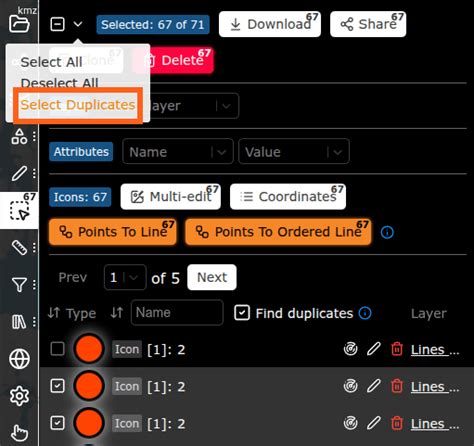Viewport: 474px width, 446px height.
Task: Choose Select All from the menu
Action: tap(51, 62)
